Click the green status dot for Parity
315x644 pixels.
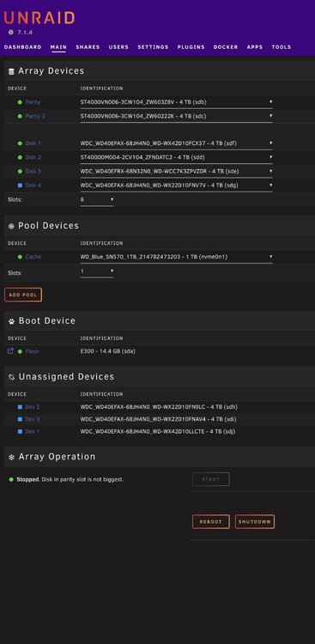click(x=20, y=102)
